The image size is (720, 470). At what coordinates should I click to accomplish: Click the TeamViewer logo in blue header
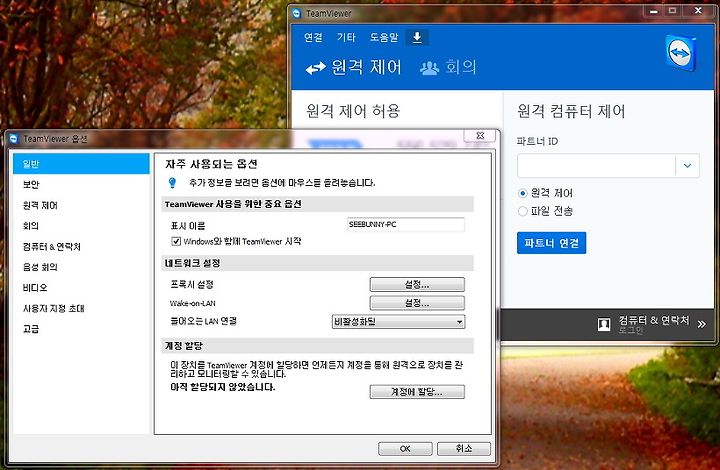[681, 53]
